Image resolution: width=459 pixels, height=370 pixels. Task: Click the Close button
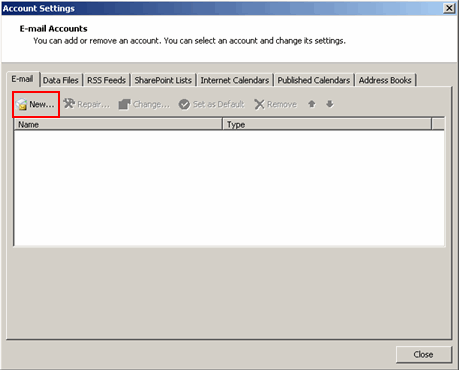[424, 354]
